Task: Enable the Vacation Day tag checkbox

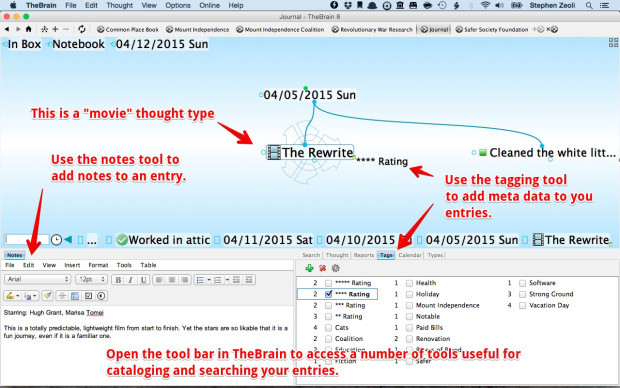Action: 522,305
